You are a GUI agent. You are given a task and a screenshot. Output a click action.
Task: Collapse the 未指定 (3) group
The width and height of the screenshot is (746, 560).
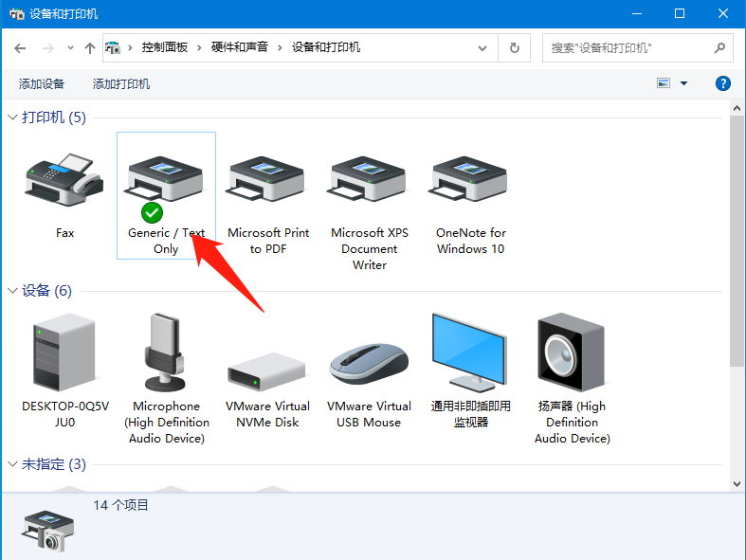pos(13,464)
